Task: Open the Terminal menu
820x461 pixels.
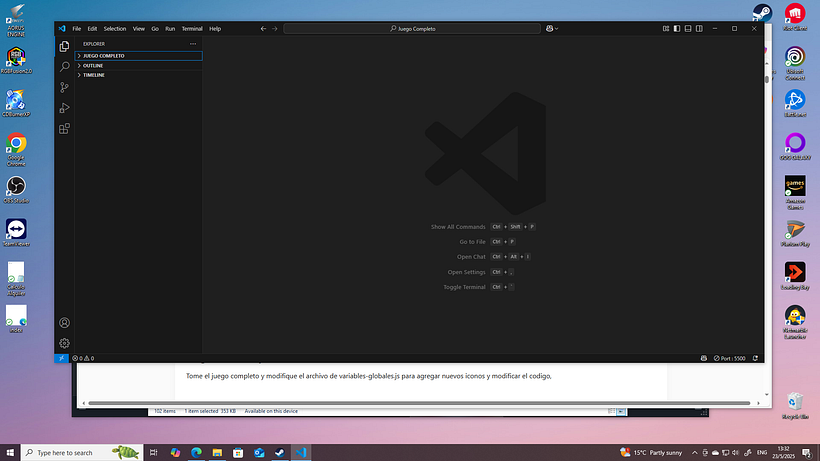Action: tap(192, 29)
